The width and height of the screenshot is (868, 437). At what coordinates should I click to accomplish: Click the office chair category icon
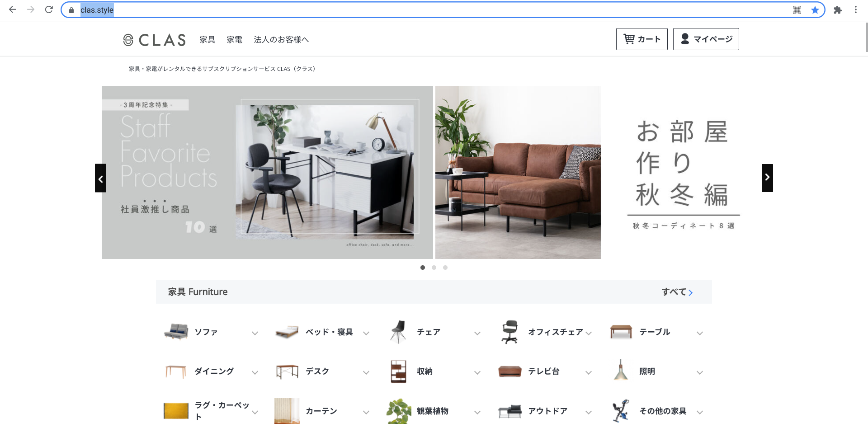coord(509,332)
